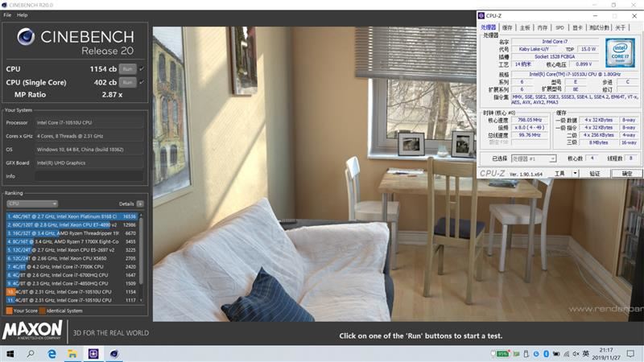Click ranking list scroll-down arrow
Viewport: 644px width, 362px height.
(x=142, y=300)
